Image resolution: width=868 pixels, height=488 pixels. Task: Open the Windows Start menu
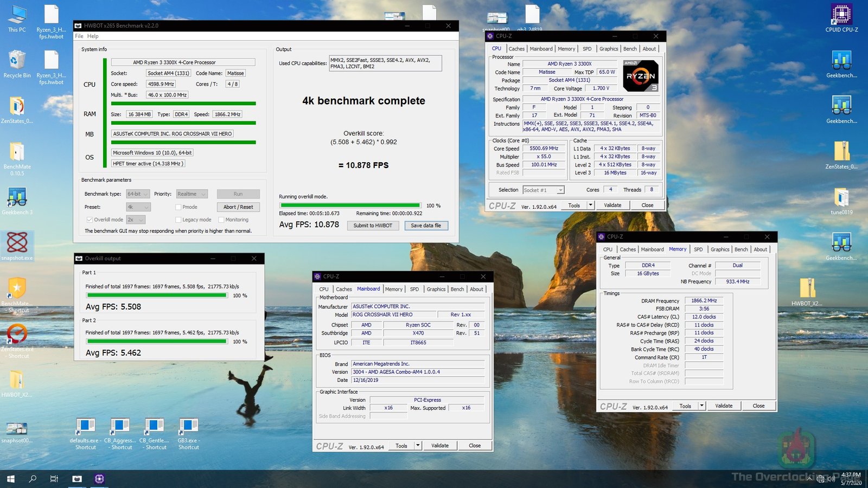11,479
